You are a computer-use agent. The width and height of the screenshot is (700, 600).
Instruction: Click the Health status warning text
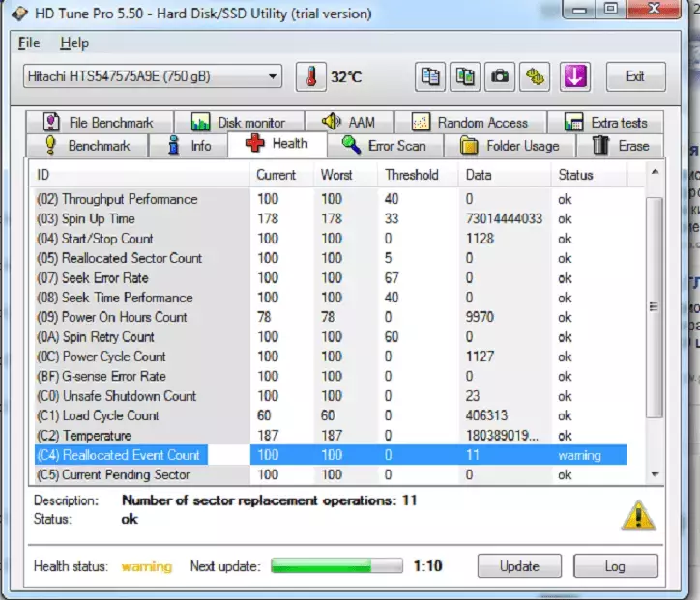click(x=146, y=566)
